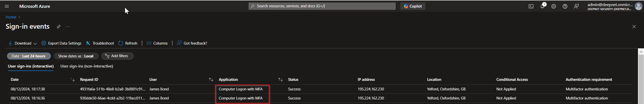Expand the Download dropdown
This screenshot has height=104, width=644.
[23, 43]
